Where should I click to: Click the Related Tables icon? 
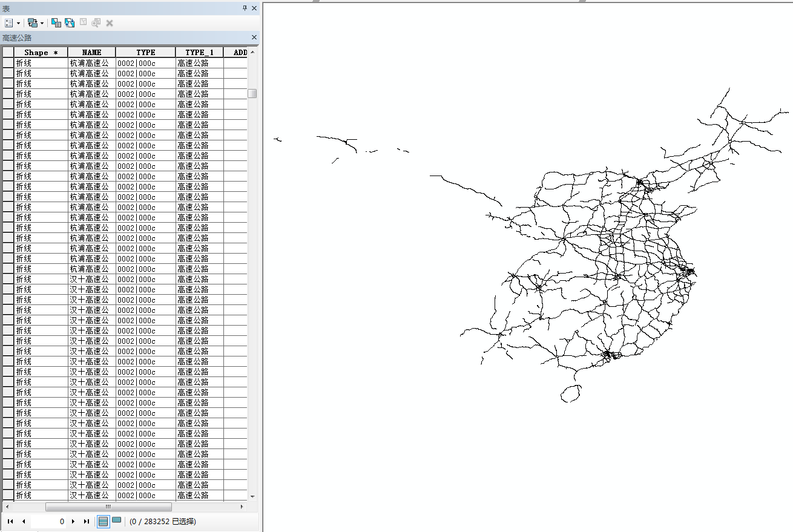(32, 23)
